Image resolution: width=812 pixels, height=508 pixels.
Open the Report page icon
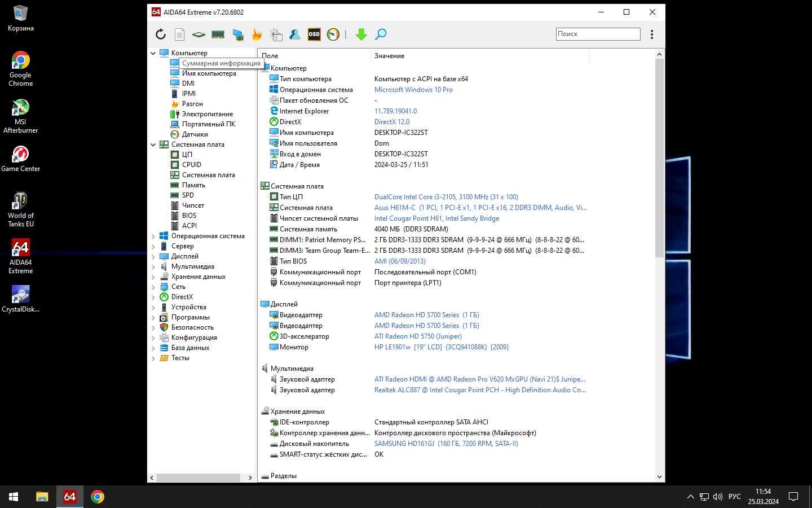[x=179, y=34]
